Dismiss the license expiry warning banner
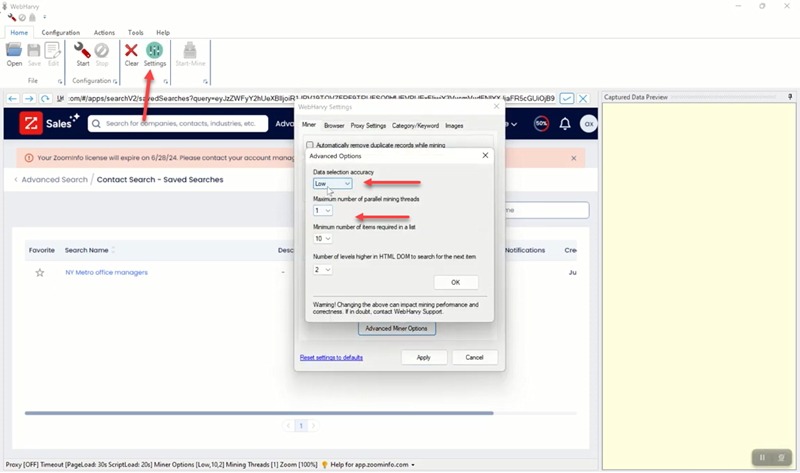The image size is (800, 473). 573,158
